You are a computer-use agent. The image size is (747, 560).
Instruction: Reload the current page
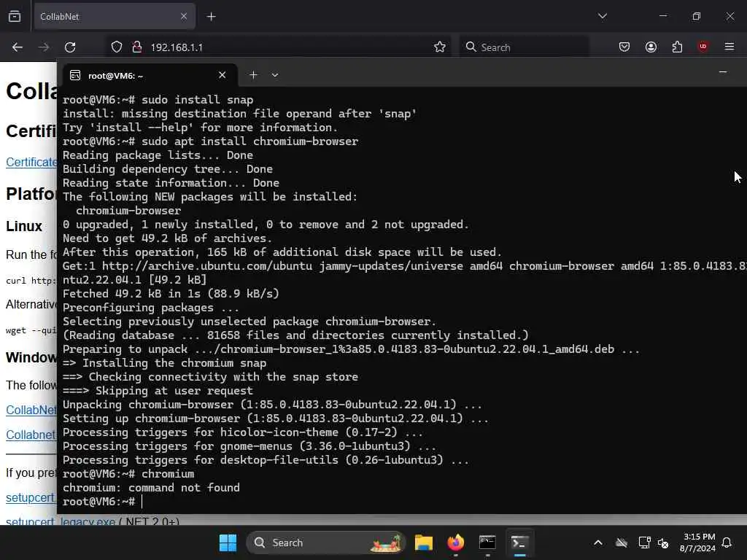click(70, 47)
